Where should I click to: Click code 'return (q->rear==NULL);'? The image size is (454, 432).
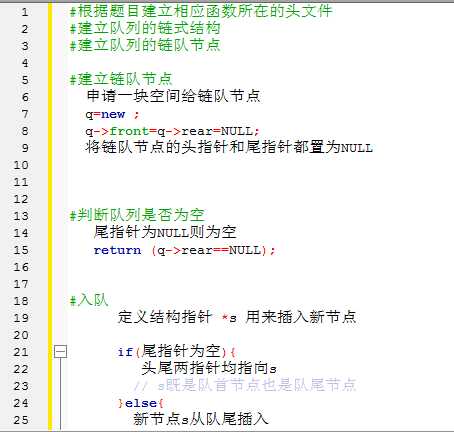coord(185,250)
